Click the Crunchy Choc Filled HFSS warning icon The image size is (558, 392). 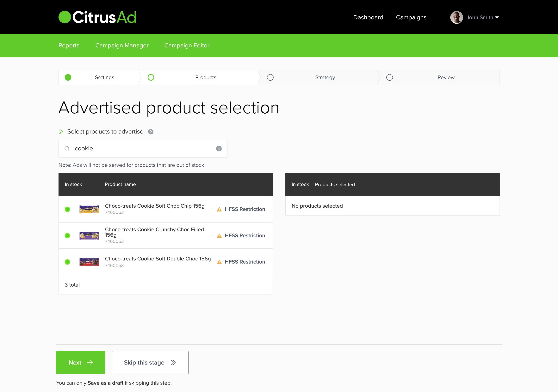pos(219,236)
